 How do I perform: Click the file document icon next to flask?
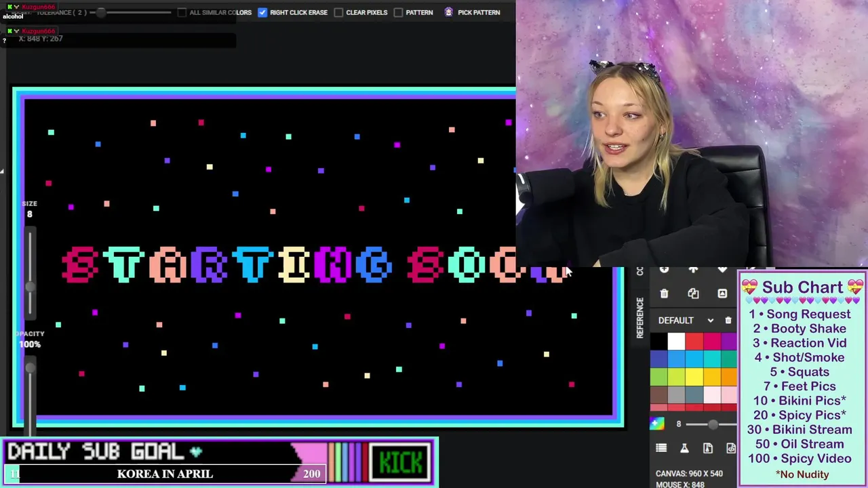[x=707, y=448]
